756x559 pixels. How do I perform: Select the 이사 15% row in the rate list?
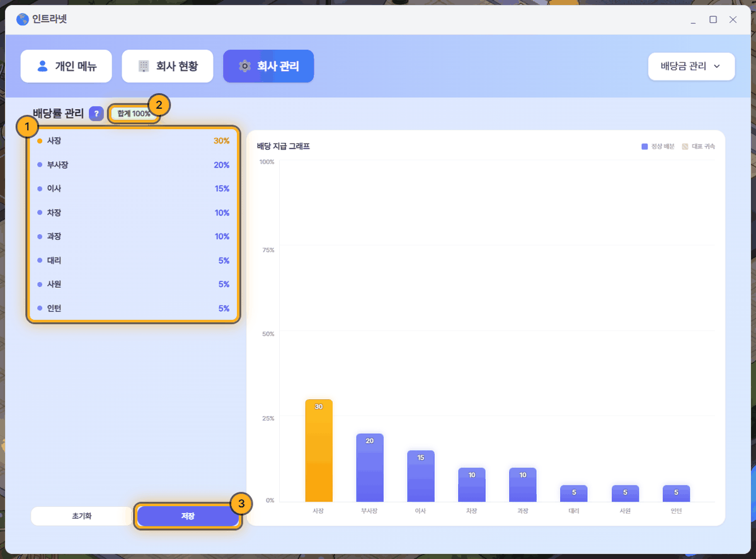click(x=133, y=189)
